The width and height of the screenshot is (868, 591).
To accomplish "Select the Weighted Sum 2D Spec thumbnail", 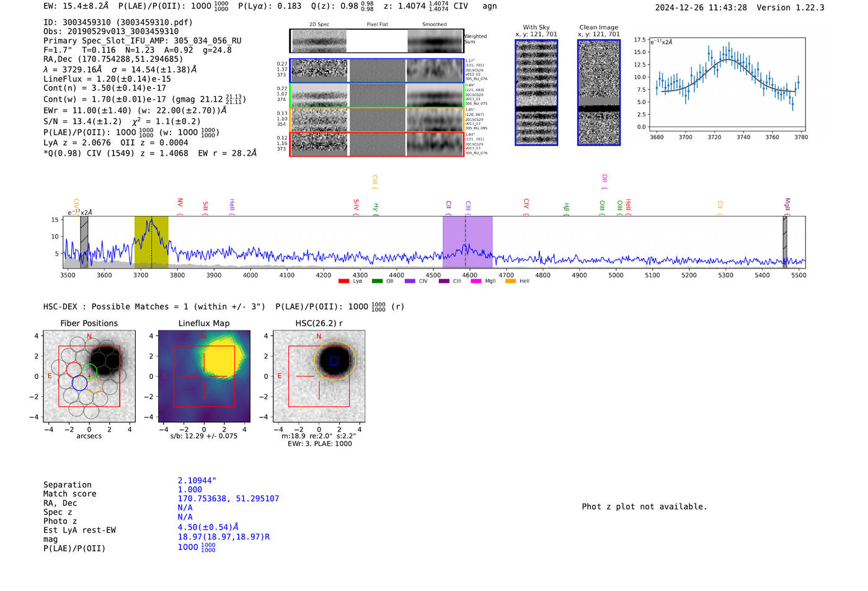I will (319, 41).
